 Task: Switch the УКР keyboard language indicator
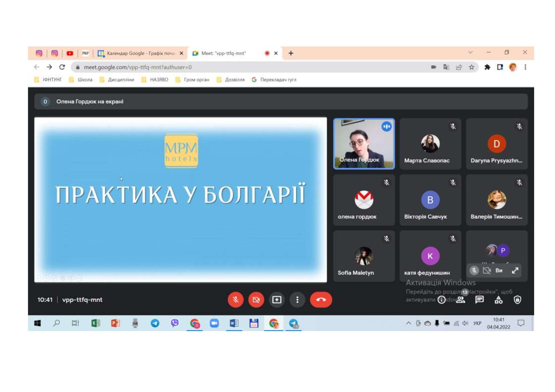point(477,323)
